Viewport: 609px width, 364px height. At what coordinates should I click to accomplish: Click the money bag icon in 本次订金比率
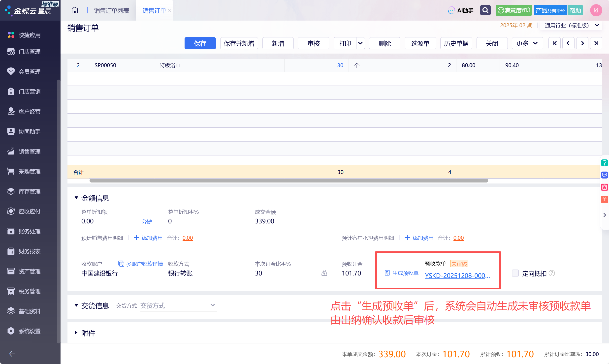pos(324,273)
